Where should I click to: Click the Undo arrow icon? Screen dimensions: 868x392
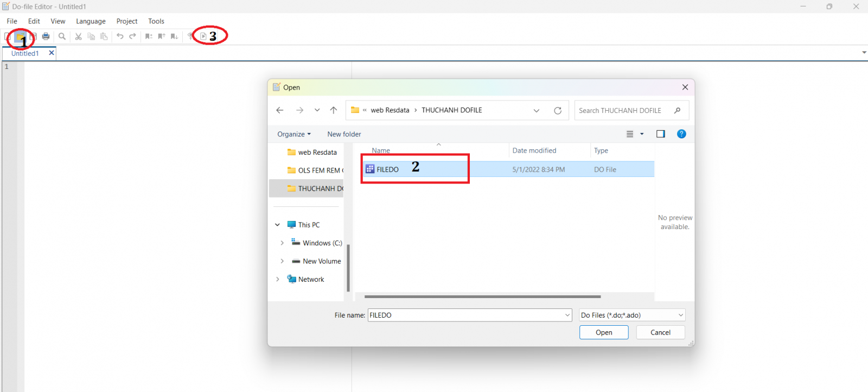[120, 36]
